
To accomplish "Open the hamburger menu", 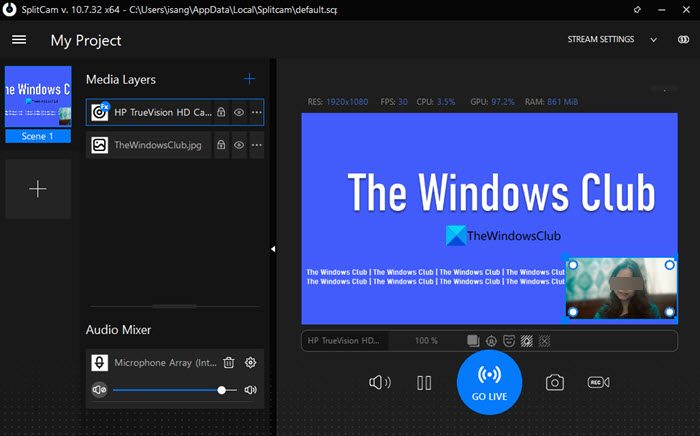I will pyautogui.click(x=19, y=40).
